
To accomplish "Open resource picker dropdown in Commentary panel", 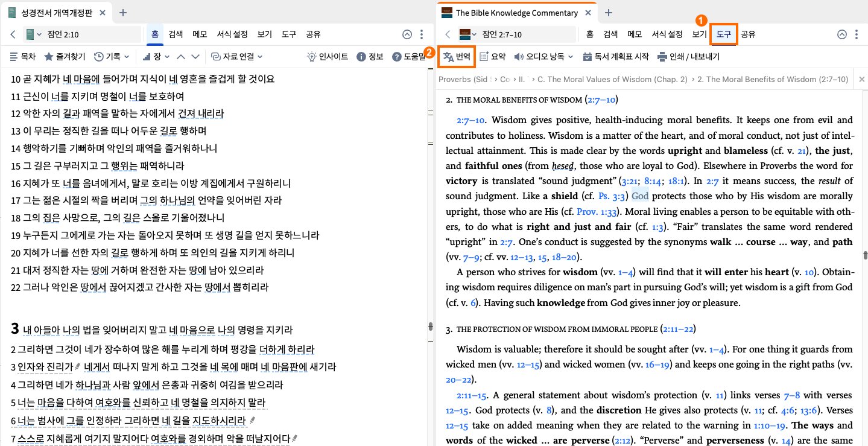I will point(467,34).
